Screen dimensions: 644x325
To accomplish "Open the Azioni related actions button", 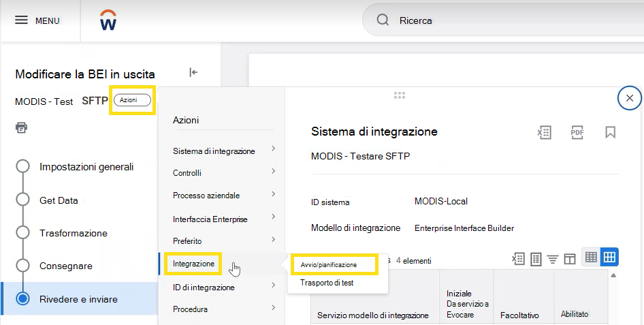I will pos(132,100).
